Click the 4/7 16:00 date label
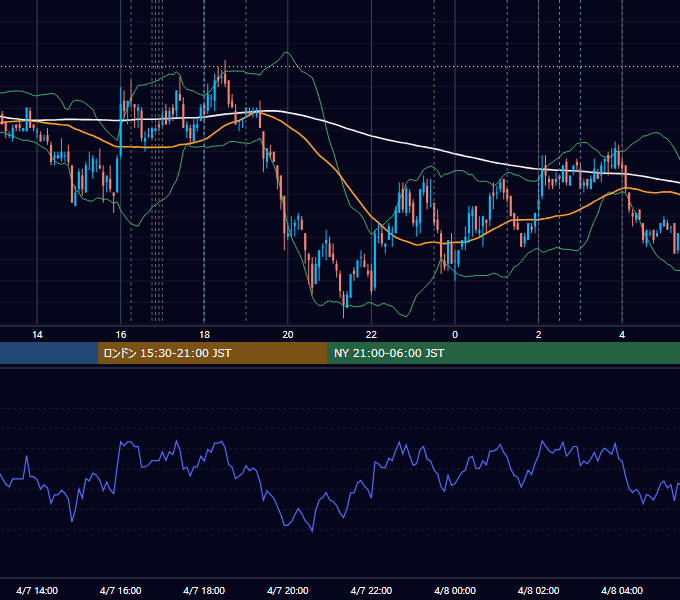 point(121,590)
